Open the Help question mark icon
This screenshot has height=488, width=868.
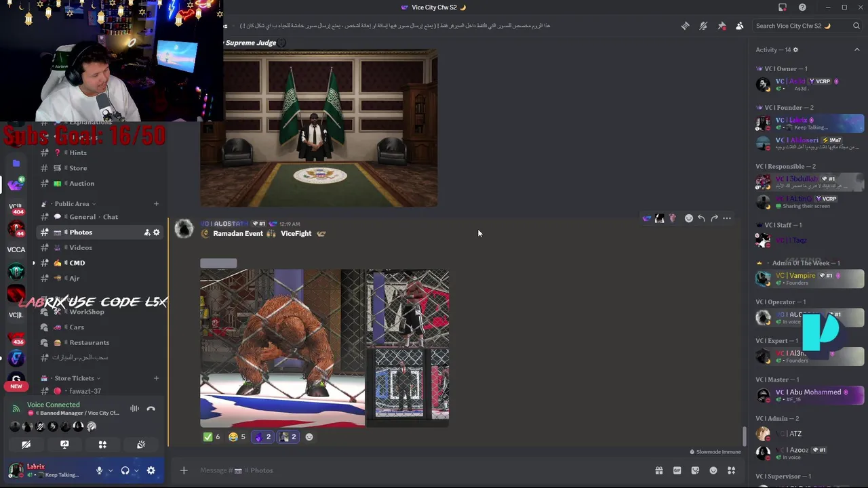(802, 7)
